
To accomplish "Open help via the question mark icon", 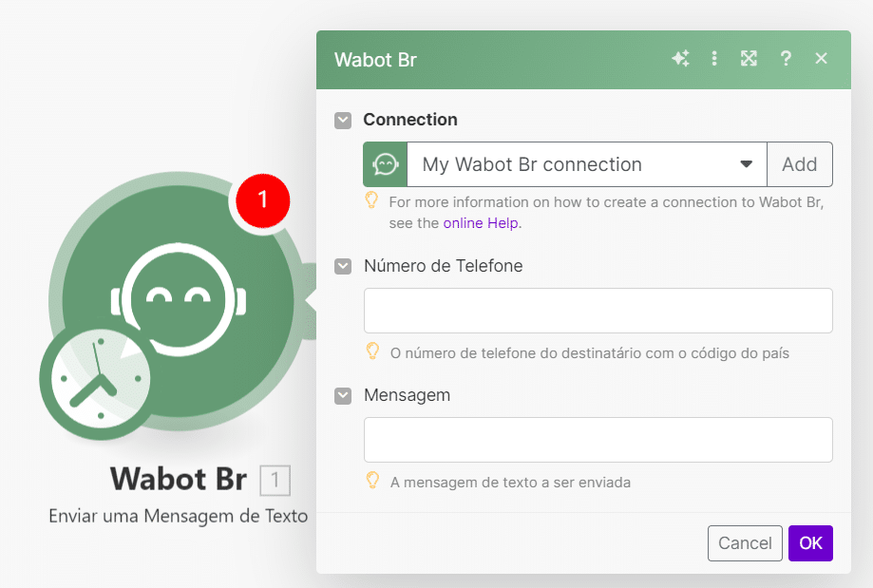I will [786, 59].
